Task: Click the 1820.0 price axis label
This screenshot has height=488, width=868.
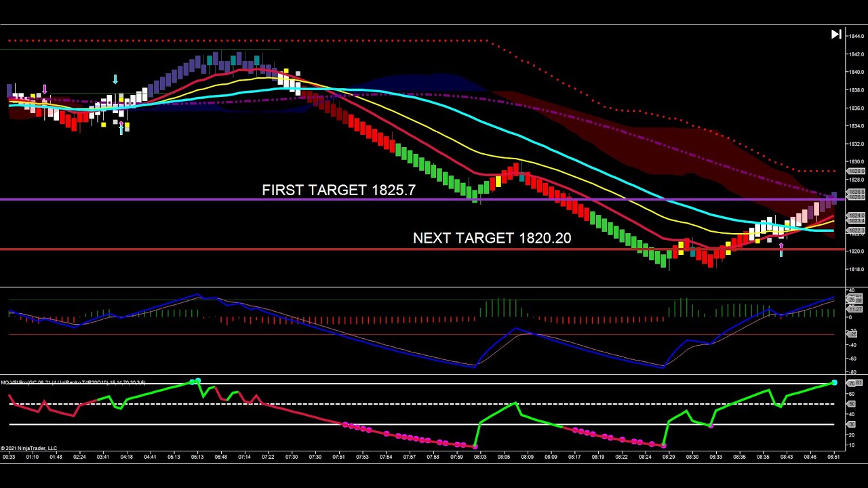Action: coord(856,251)
